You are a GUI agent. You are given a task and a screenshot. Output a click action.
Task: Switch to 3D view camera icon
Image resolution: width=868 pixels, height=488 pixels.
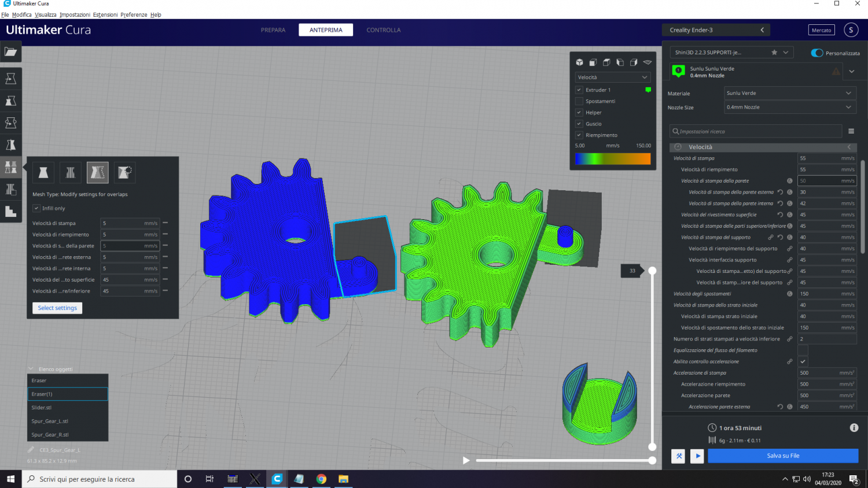tap(579, 62)
